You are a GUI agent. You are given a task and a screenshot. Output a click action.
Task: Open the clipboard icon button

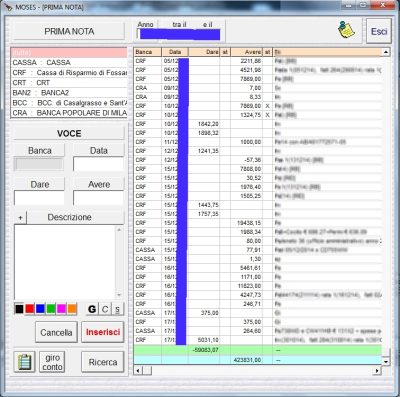(x=24, y=362)
